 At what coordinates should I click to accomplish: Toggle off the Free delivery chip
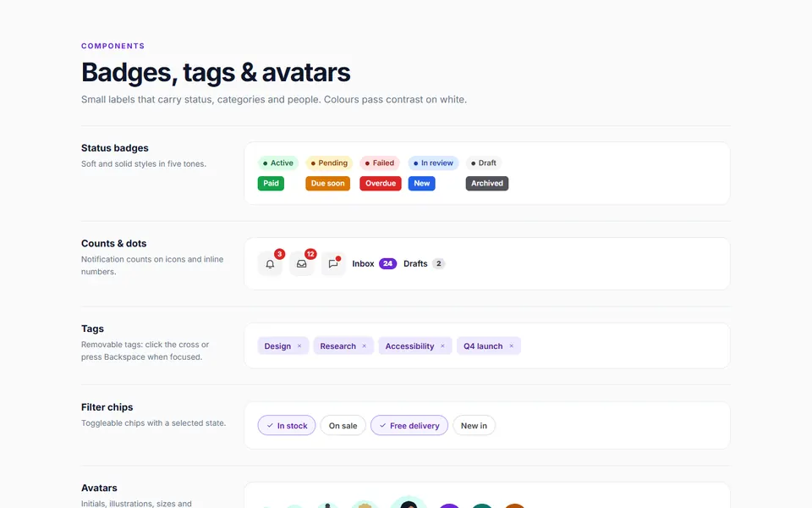coord(409,426)
